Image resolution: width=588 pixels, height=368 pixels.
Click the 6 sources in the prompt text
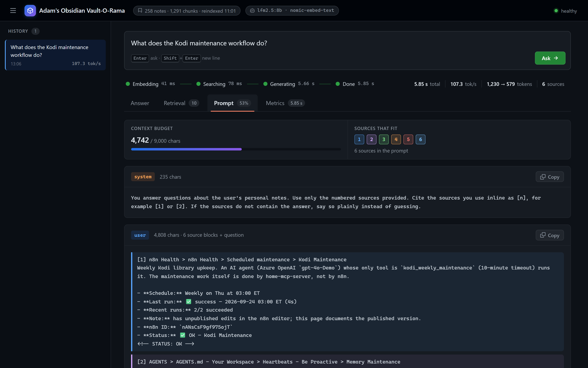pyautogui.click(x=381, y=151)
